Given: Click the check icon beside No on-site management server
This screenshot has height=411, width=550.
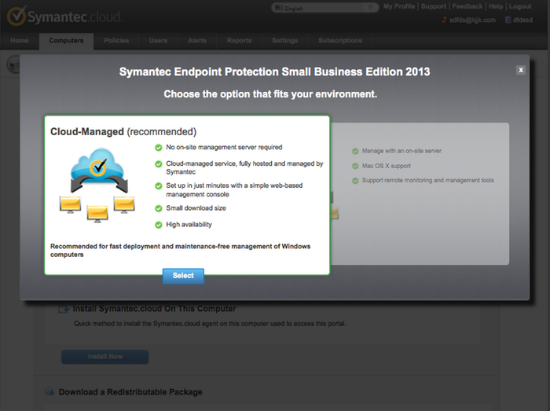Looking at the screenshot, I should coord(159,148).
